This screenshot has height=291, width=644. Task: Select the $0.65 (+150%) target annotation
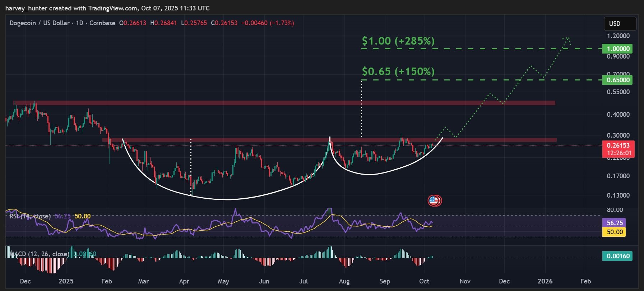coord(398,71)
